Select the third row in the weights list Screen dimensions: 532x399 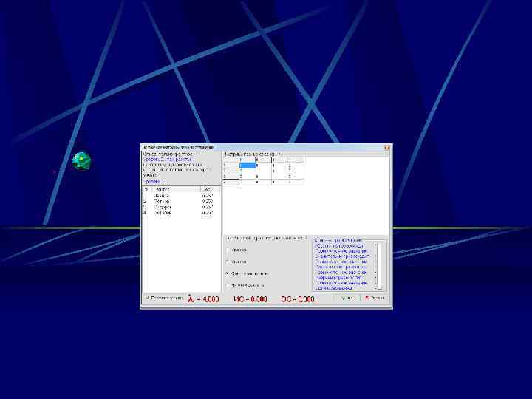pos(181,207)
